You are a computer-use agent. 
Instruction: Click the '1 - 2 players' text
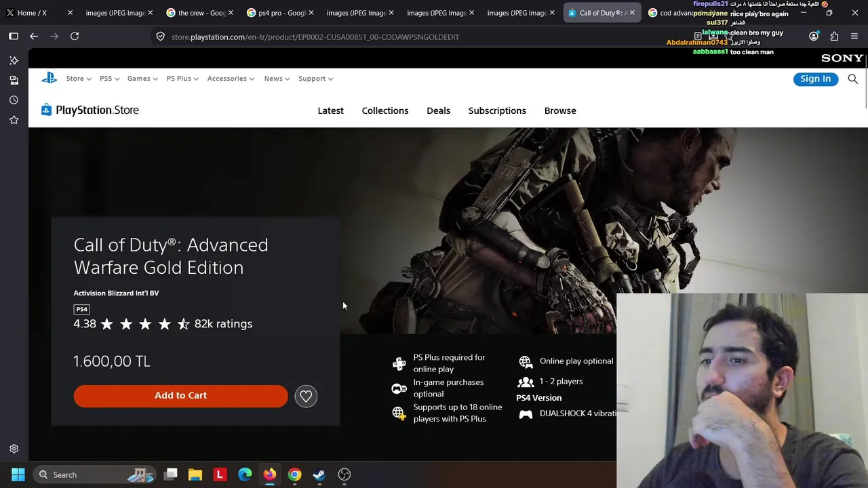pos(561,382)
